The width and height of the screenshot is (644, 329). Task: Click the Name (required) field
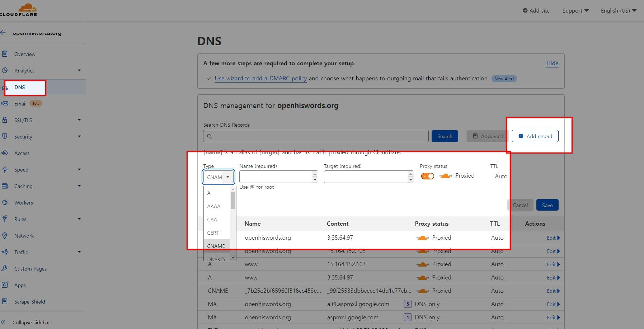278,177
